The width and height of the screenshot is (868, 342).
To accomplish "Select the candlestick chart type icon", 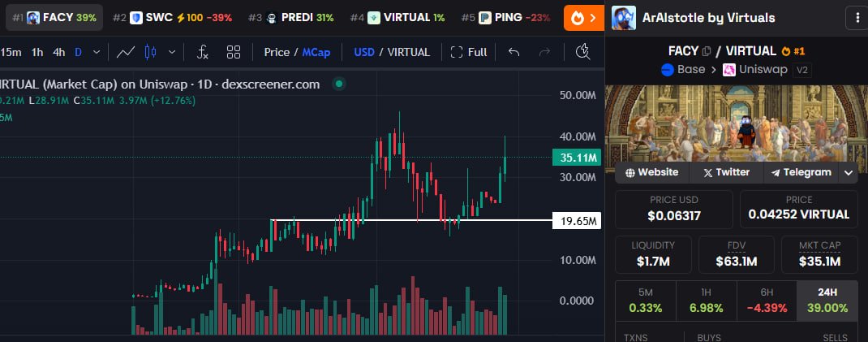I will (x=149, y=52).
